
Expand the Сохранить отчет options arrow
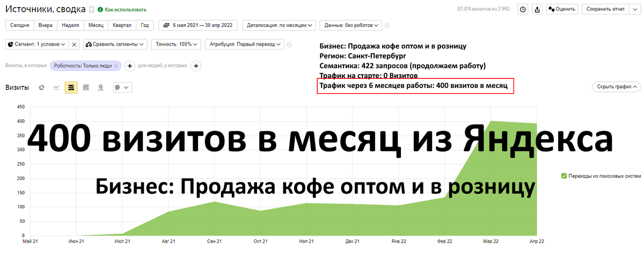[634, 9]
